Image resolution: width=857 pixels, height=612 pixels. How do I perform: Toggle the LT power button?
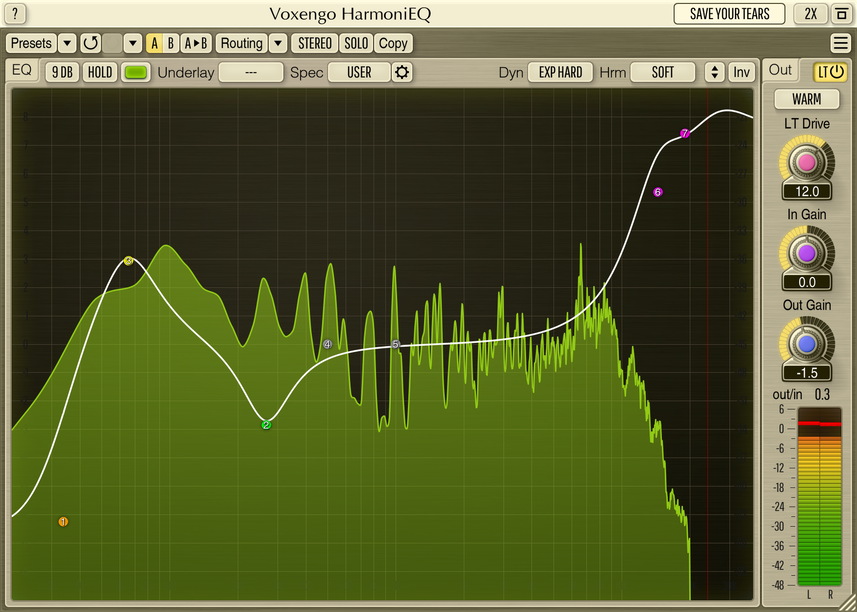(830, 71)
